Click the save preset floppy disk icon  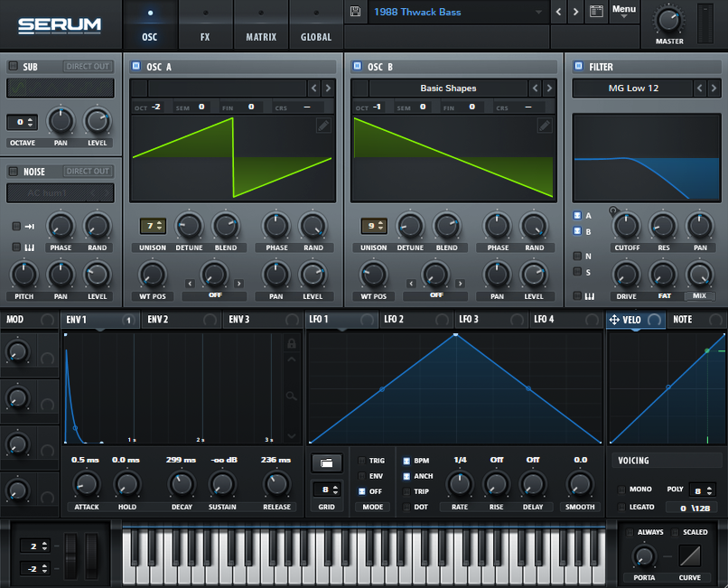355,12
